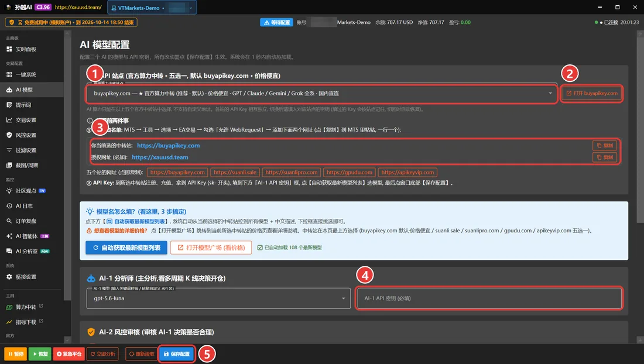Click the orange 暂停 button
The image size is (644, 364).
[x=16, y=353]
